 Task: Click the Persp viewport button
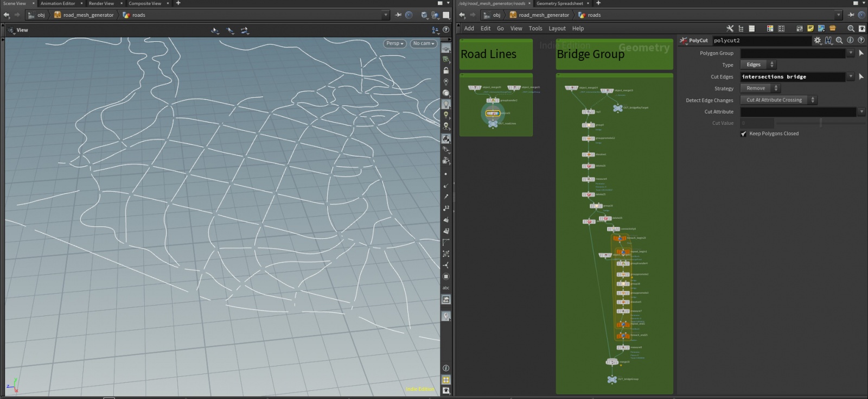394,43
